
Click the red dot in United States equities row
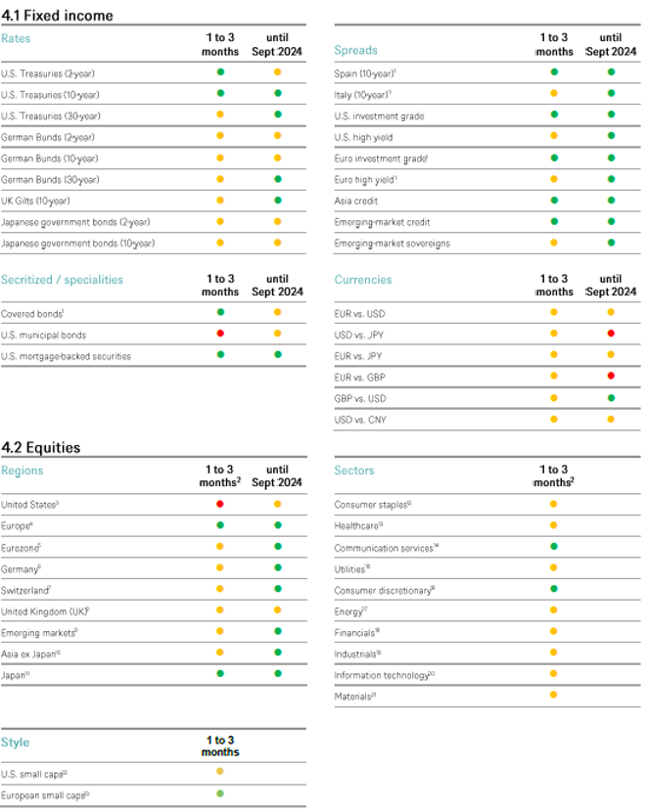pyautogui.click(x=220, y=504)
